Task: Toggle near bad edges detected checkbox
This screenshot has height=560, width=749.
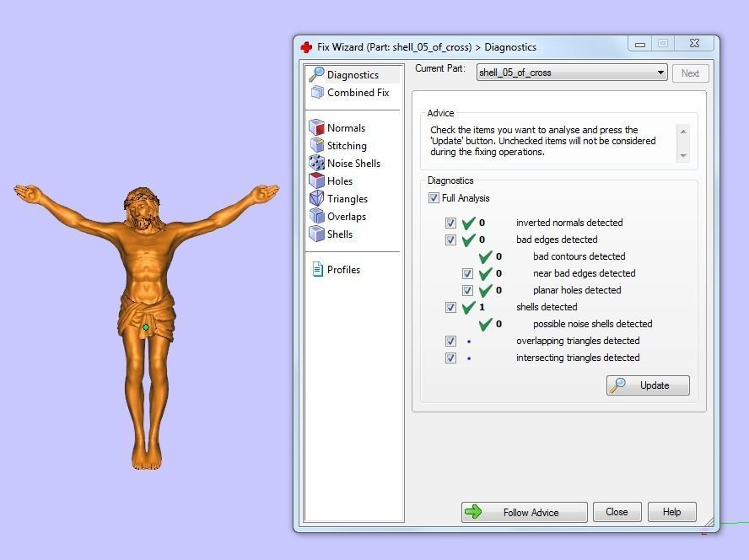Action: pos(467,273)
